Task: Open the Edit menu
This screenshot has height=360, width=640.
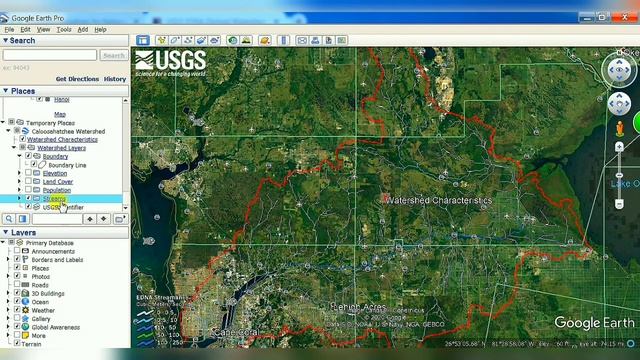Action: (25, 29)
